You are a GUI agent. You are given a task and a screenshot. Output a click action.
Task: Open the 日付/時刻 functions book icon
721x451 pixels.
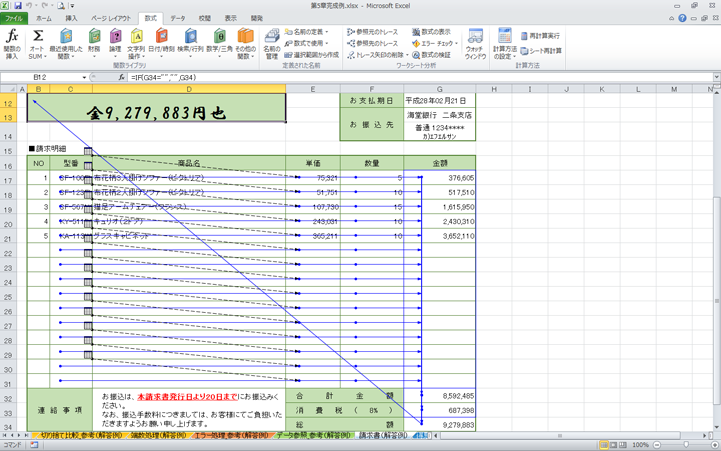click(x=161, y=36)
